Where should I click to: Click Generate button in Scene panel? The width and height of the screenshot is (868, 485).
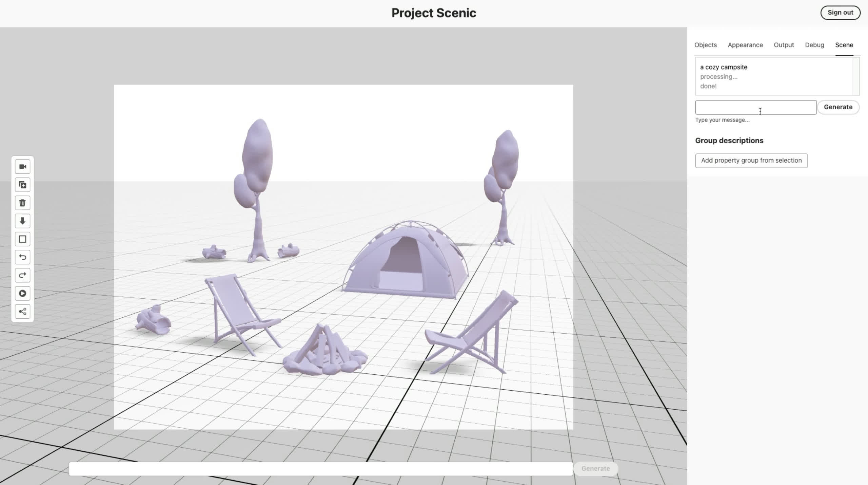point(838,107)
